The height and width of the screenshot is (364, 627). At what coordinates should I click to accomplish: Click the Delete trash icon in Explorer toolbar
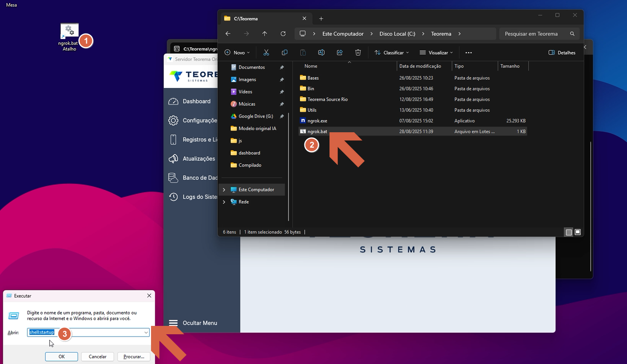coord(358,53)
